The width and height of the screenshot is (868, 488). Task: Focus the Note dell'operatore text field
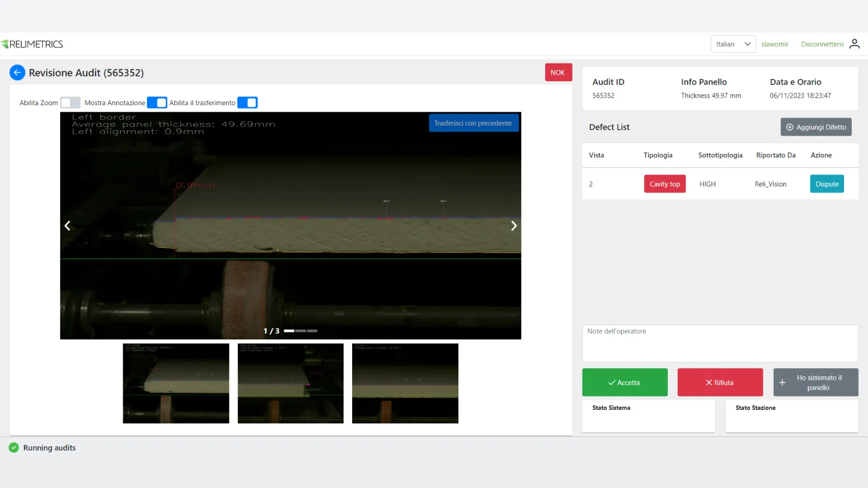tap(720, 343)
